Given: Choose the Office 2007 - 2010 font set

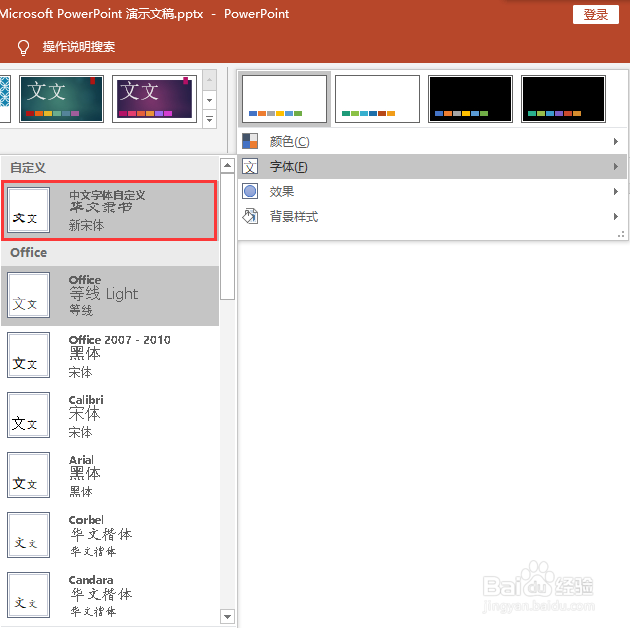Looking at the screenshot, I should tap(110, 355).
